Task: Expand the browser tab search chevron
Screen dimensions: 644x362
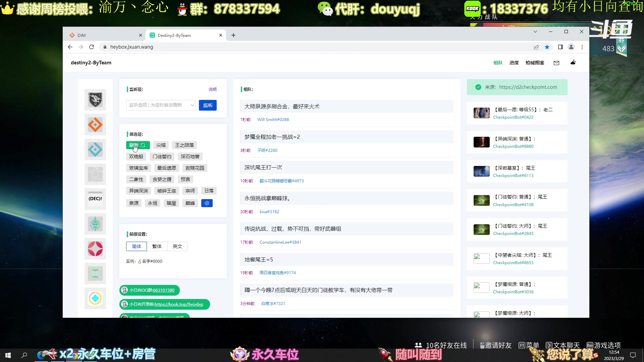Action: 535,32
